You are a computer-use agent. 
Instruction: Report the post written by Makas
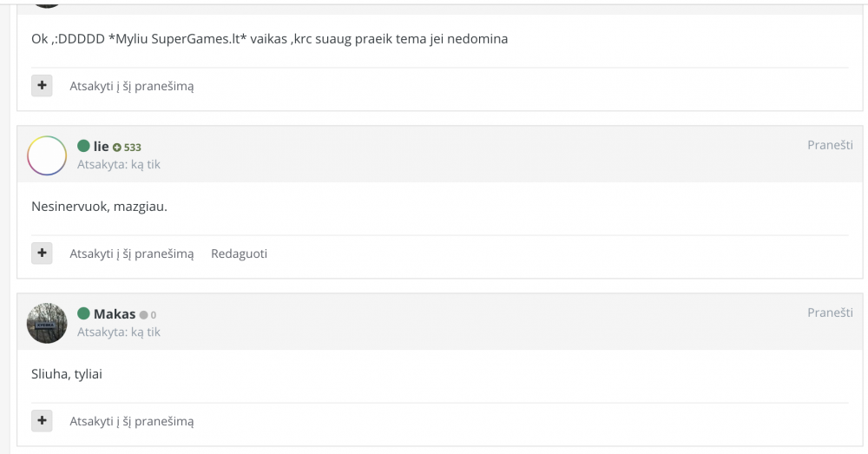(830, 313)
